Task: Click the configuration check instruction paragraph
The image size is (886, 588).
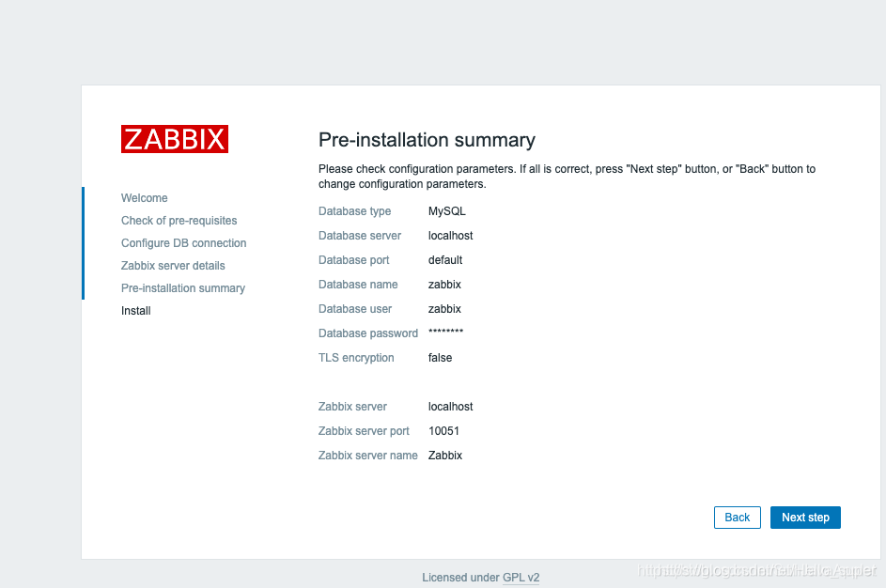Action: pos(567,177)
